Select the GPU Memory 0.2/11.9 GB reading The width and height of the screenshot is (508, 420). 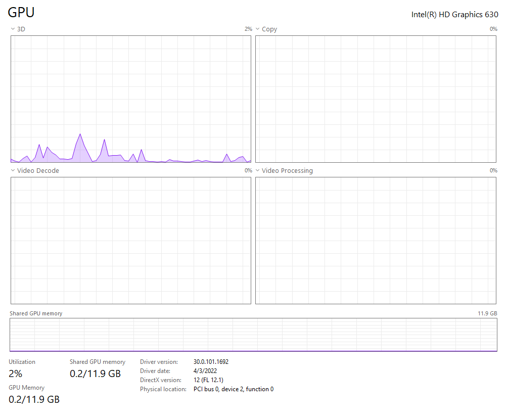[34, 399]
